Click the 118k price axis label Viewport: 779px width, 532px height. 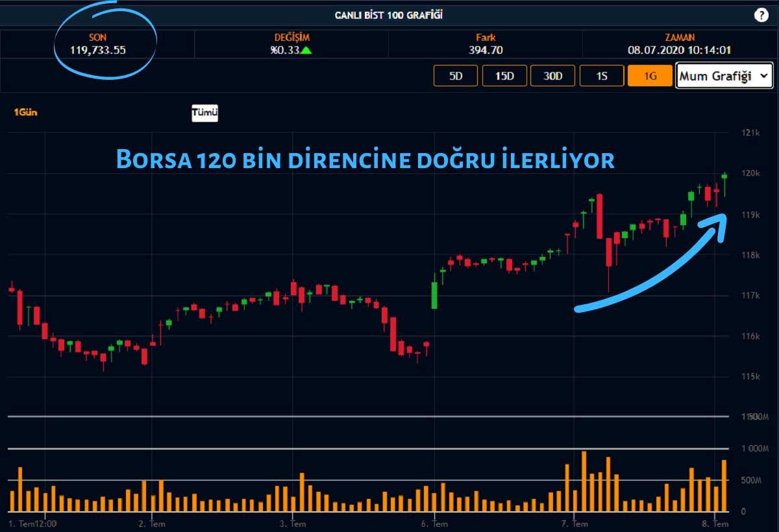pos(750,255)
